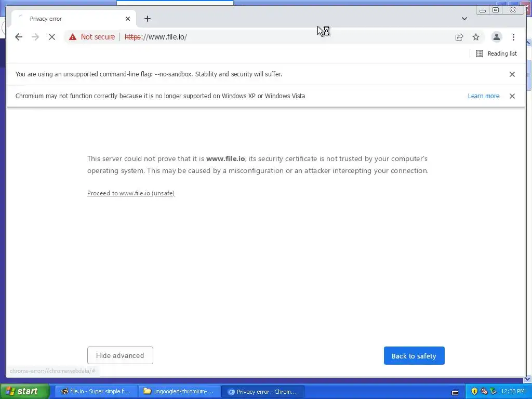
Task: Click Back to safety button
Action: click(x=414, y=355)
